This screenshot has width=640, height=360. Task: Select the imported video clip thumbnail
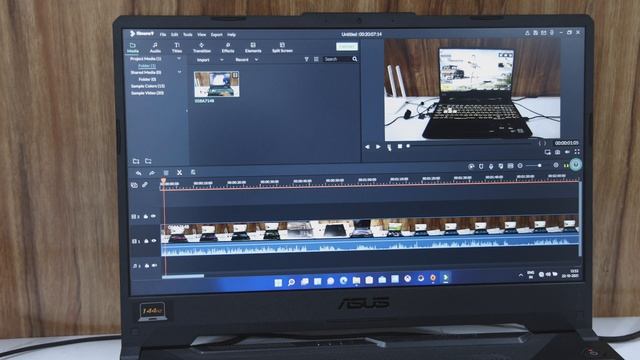click(x=216, y=84)
